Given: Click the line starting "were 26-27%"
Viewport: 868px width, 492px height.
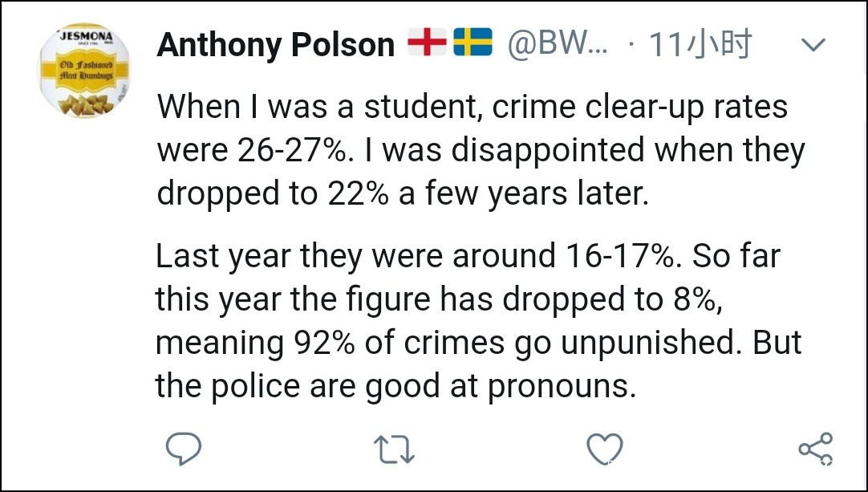Looking at the screenshot, I should [481, 151].
